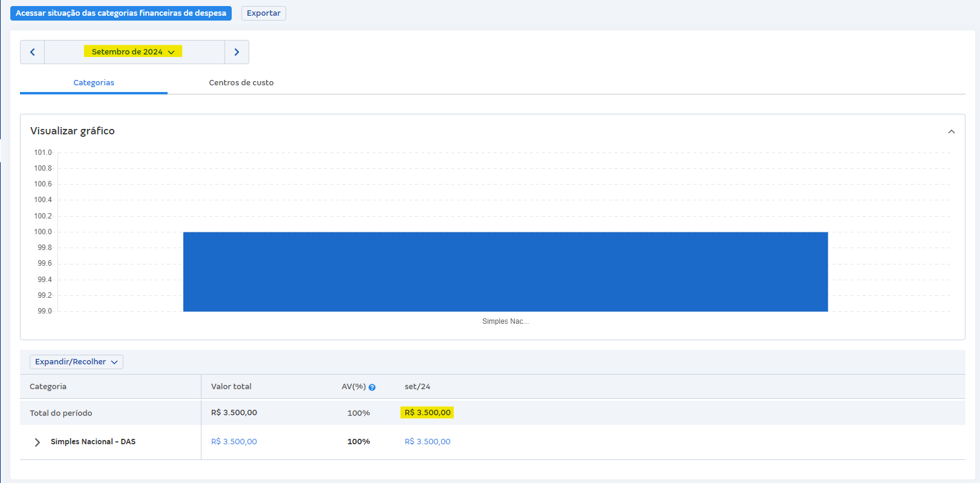Select the Categorias tab
Screen dimensions: 980x483
tap(94, 83)
